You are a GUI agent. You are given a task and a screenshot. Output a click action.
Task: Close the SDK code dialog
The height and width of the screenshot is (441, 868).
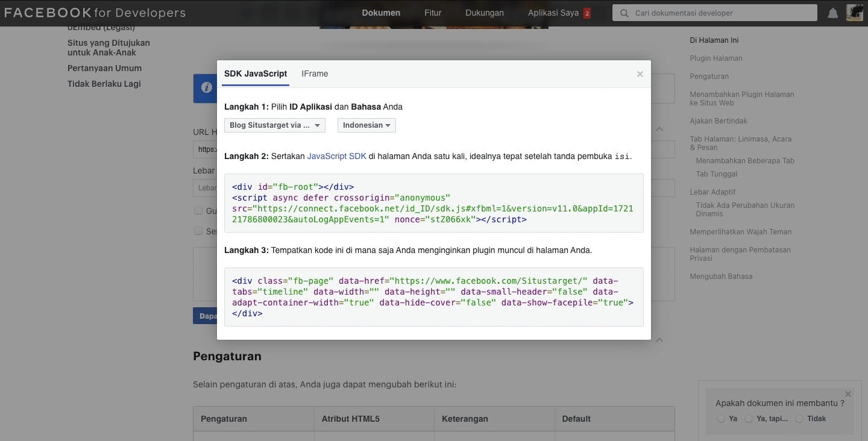coord(640,74)
